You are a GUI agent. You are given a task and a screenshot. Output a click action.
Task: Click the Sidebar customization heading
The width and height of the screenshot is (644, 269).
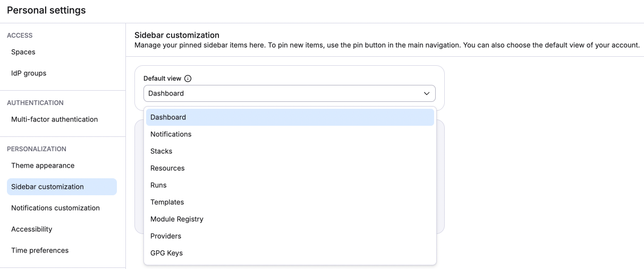coord(177,35)
